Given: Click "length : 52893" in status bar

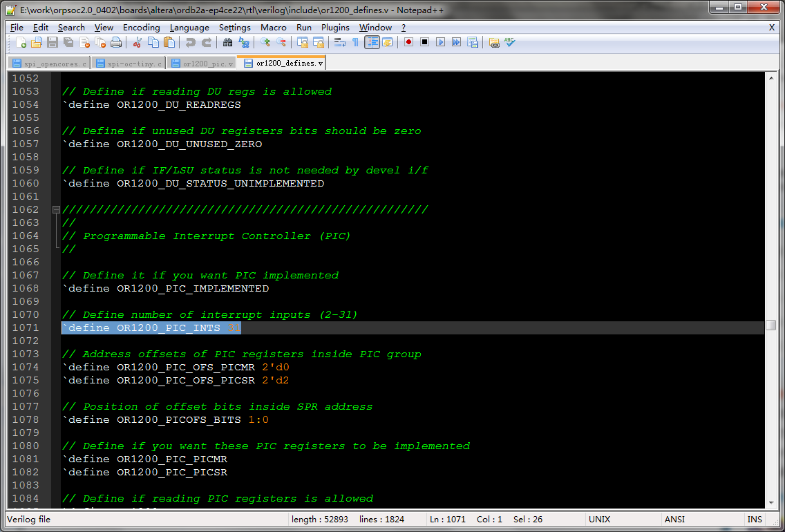Looking at the screenshot, I should pos(320,520).
